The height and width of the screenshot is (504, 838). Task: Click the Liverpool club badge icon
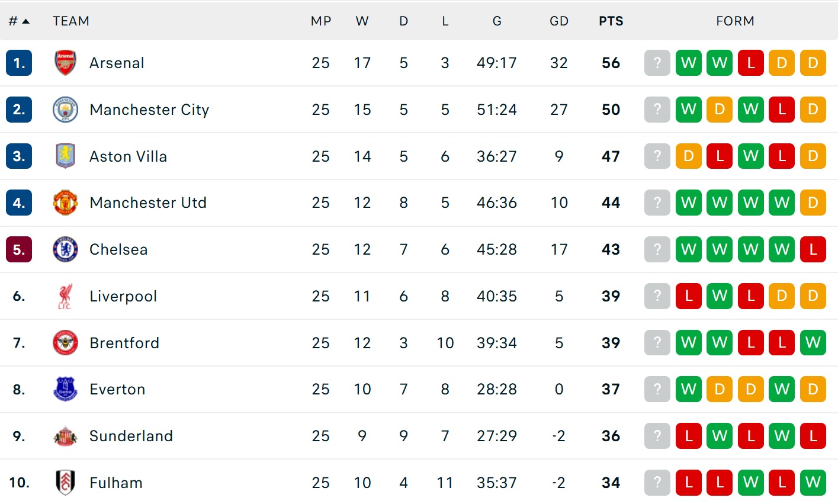pyautogui.click(x=65, y=296)
